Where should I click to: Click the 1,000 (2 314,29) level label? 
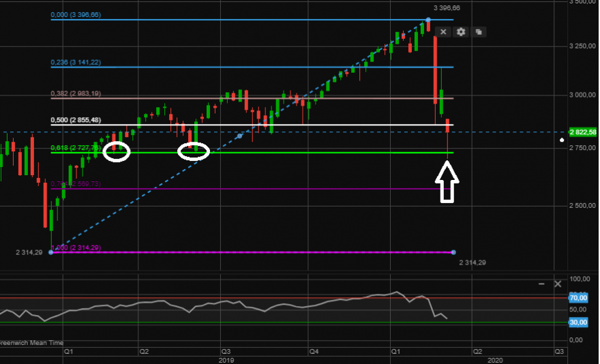[76, 248]
